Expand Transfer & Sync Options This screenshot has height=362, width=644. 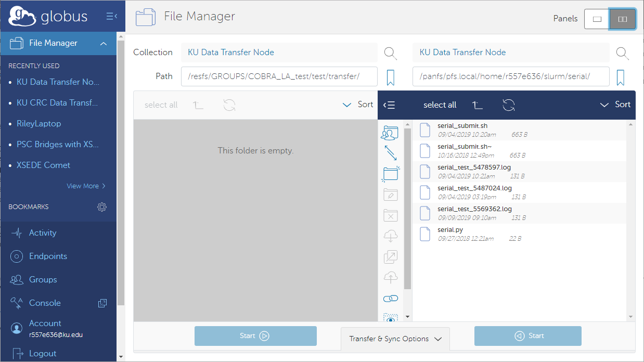point(395,339)
